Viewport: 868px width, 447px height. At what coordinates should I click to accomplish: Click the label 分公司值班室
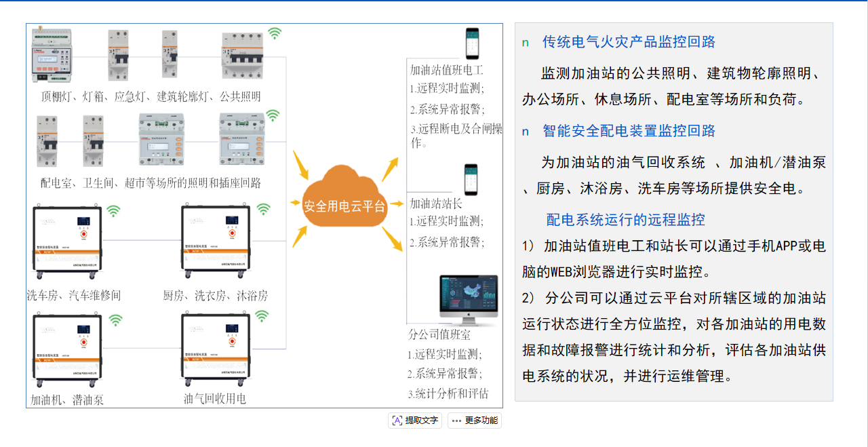439,334
